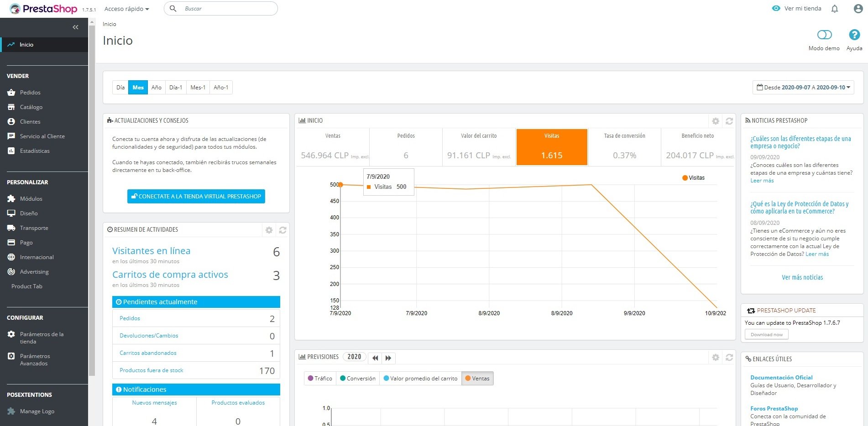Select the Año period tab

tap(157, 88)
